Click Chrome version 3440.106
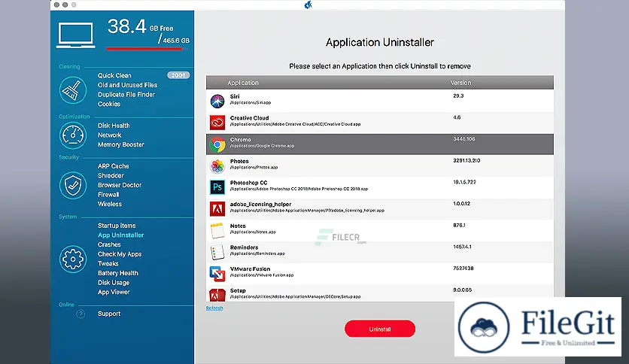This screenshot has width=629, height=364. pyautogui.click(x=464, y=139)
